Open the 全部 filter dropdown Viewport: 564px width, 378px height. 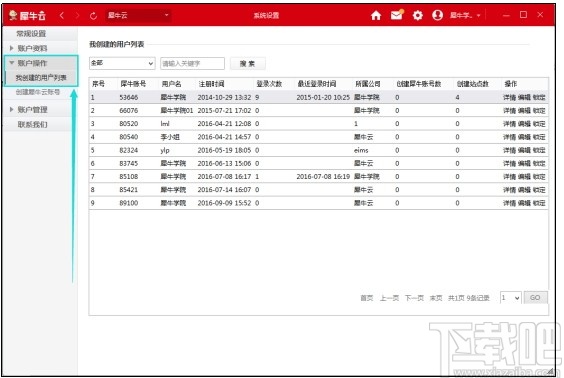point(122,63)
